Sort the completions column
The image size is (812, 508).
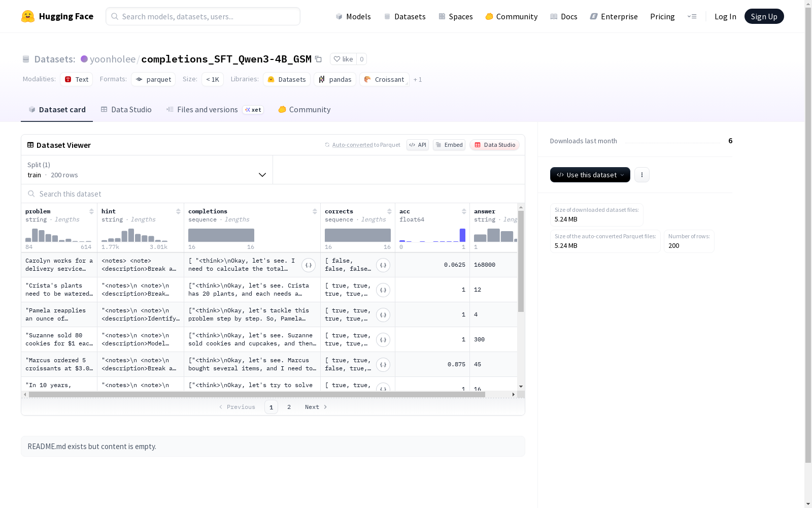(315, 211)
